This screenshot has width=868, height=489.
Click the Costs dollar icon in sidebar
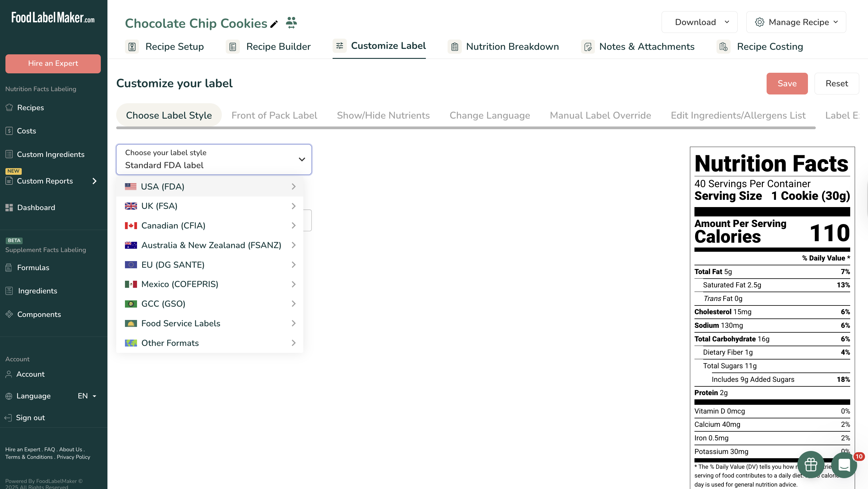pyautogui.click(x=9, y=131)
